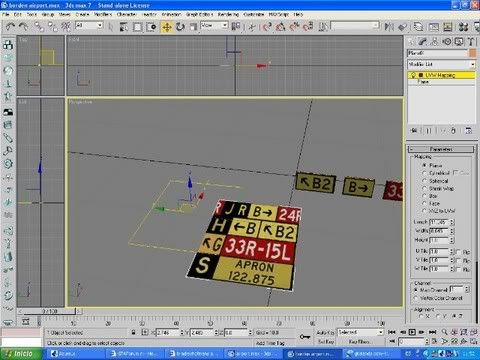Click the Plane entry in modifier stack
Viewport: 480px width, 360px height.
[423, 81]
